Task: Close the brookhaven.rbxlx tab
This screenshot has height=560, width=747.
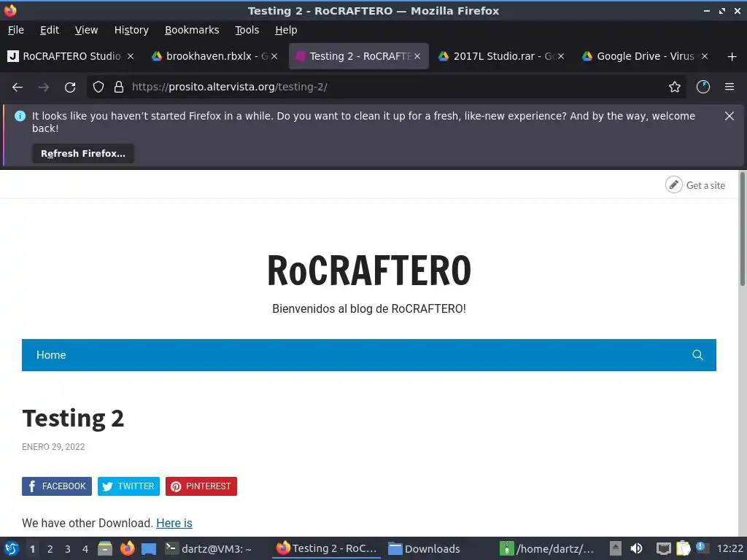Action: (x=274, y=56)
